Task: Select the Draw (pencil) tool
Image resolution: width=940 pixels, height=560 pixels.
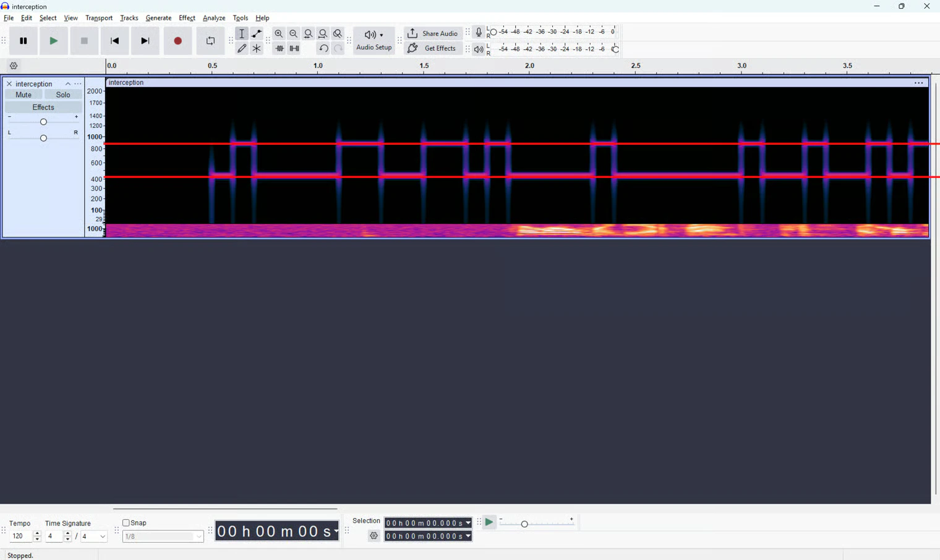Action: (242, 49)
